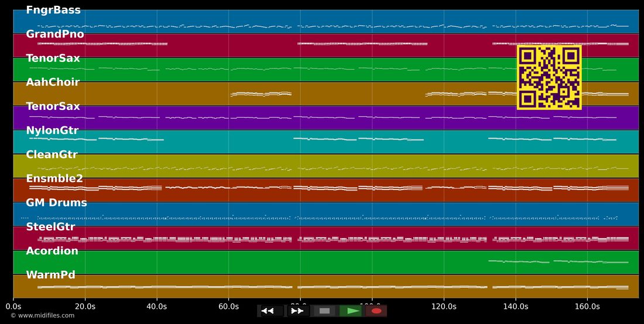This screenshot has width=644, height=324.
Task: Start playback with the green play button
Action: pyautogui.click(x=350, y=311)
